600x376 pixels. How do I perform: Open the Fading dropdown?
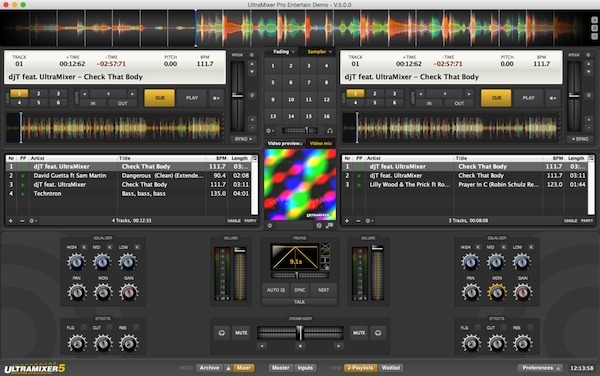[x=284, y=52]
